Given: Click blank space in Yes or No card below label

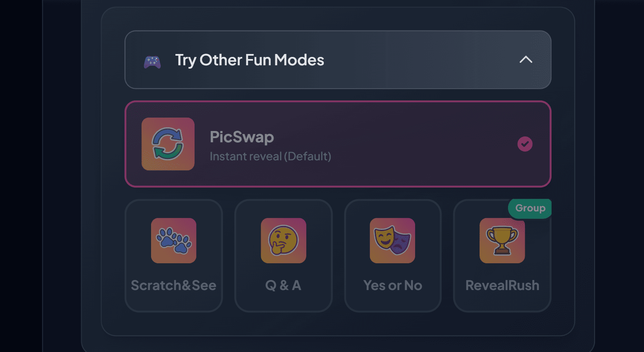Looking at the screenshot, I should tap(393, 302).
